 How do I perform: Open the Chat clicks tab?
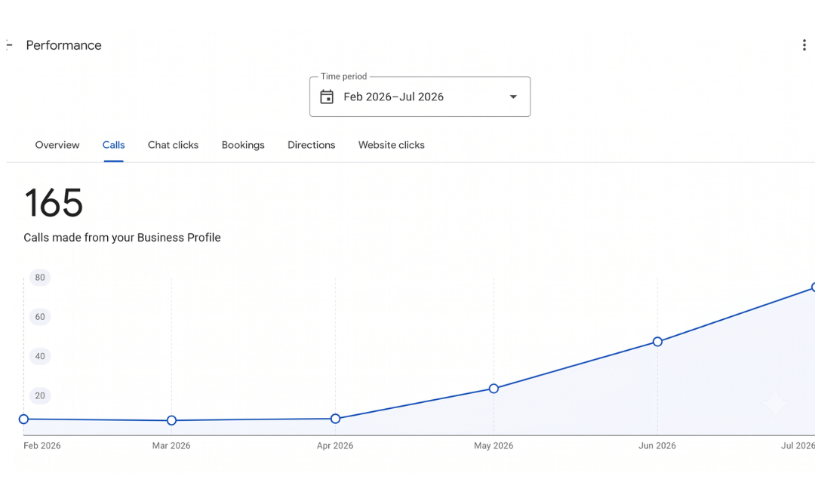(x=173, y=145)
